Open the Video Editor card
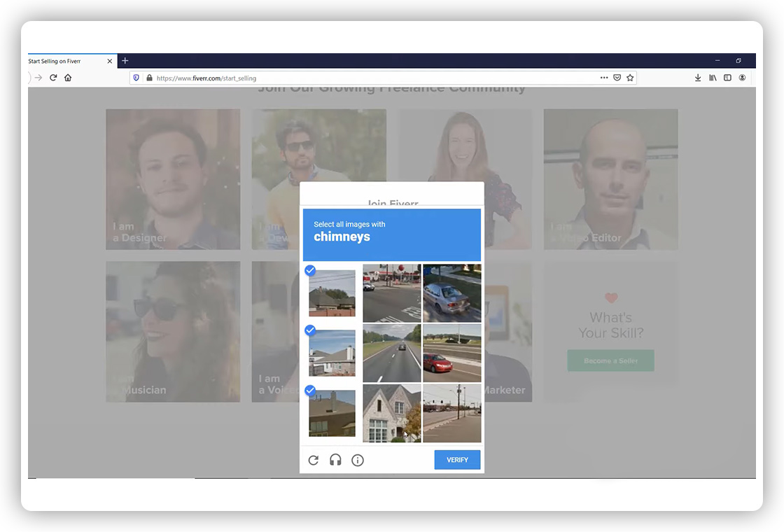 [611, 179]
